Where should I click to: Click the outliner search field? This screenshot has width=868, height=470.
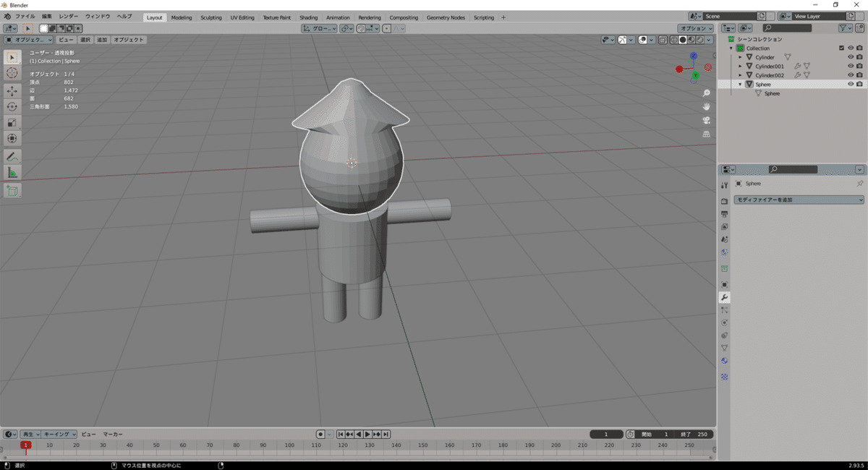tap(787, 27)
